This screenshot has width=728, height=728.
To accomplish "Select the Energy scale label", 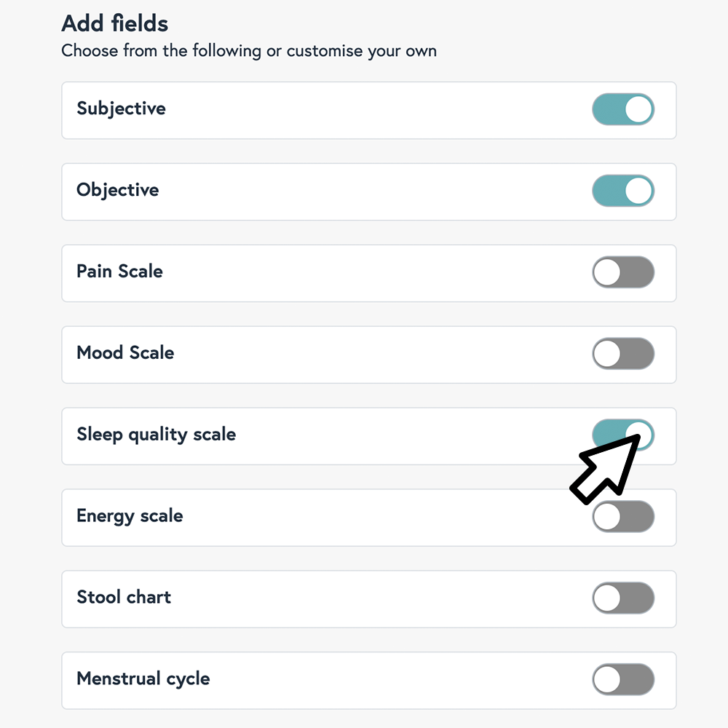I will (x=130, y=517).
